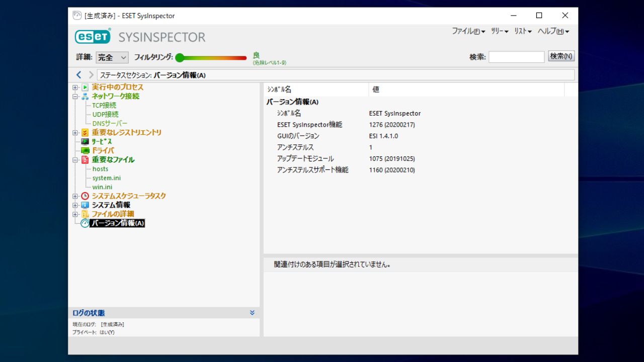This screenshot has height=362, width=644.
Task: Select the TCP接続 tree item
Action: (104, 106)
